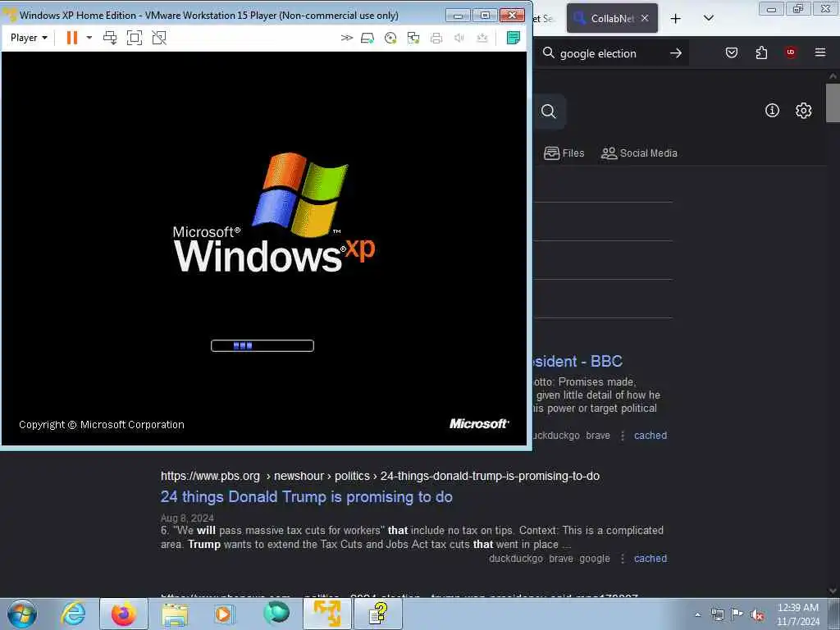Viewport: 840px width, 630px height.
Task: Open cached copy of the BBC result
Action: click(651, 436)
